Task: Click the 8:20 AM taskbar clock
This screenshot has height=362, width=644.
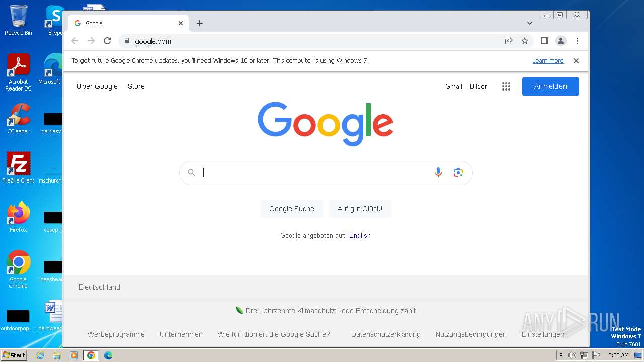Action: tap(618, 355)
